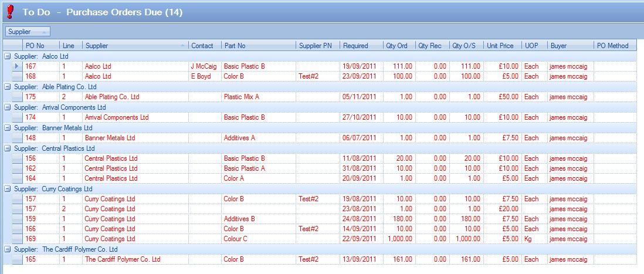This screenshot has height=274, width=644.
Task: Click the Supplier group-by column chip
Action: [x=28, y=31]
